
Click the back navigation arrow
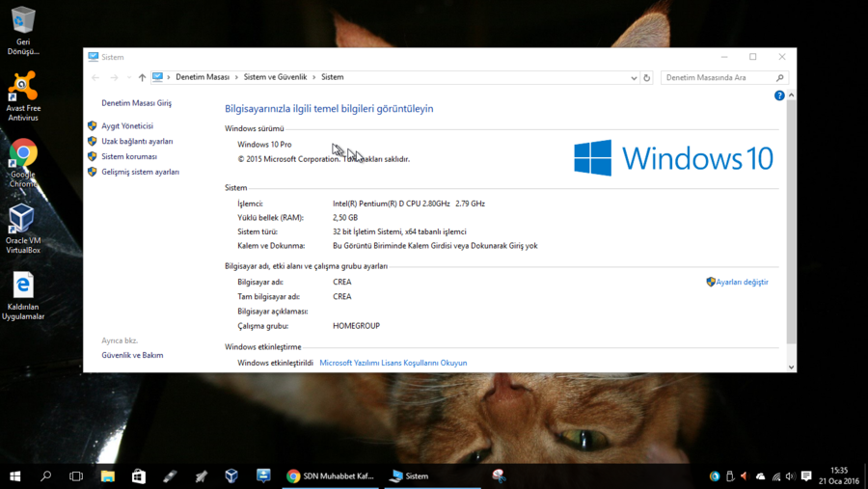click(x=95, y=77)
